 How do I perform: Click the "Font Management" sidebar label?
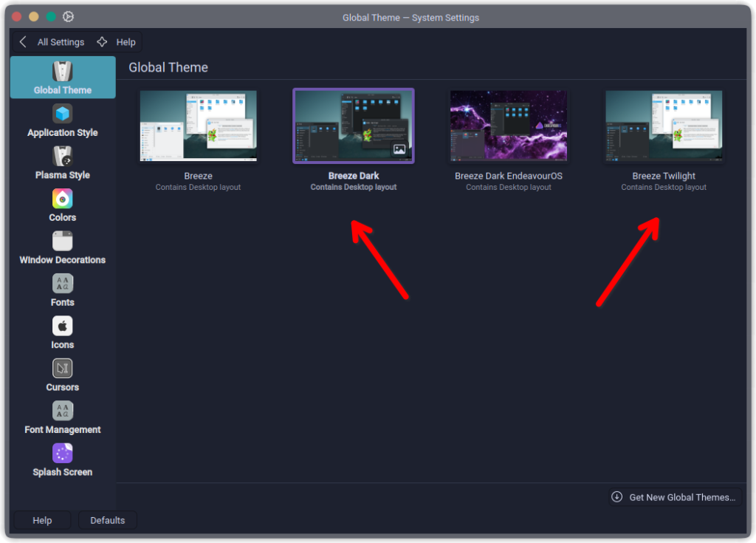62,429
